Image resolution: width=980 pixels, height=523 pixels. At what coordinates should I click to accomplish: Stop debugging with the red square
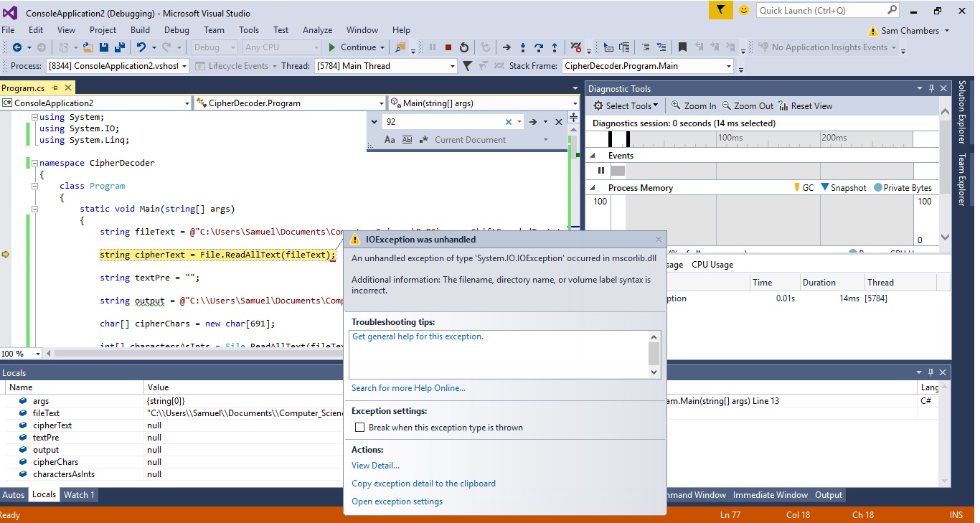(448, 47)
